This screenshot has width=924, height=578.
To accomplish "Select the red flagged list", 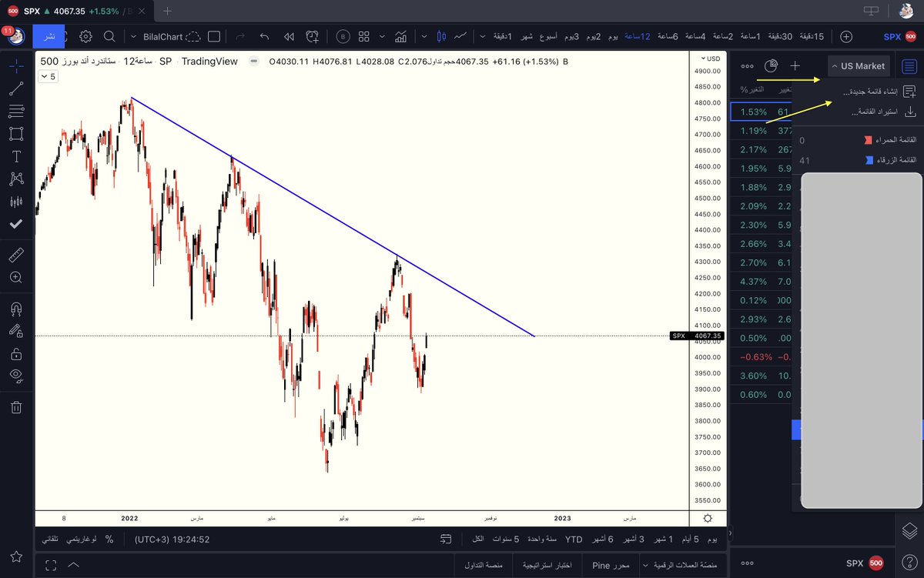I will [857, 140].
